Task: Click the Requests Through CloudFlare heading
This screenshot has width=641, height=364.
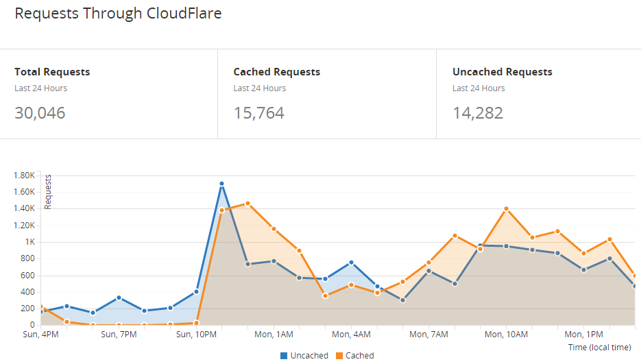Action: 118,14
